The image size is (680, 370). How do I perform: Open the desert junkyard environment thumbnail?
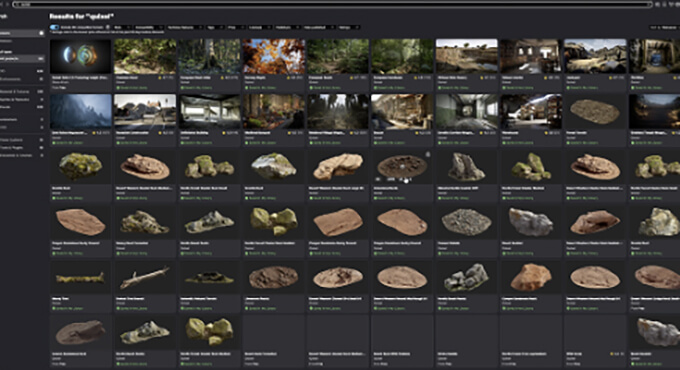pyautogui.click(x=595, y=56)
